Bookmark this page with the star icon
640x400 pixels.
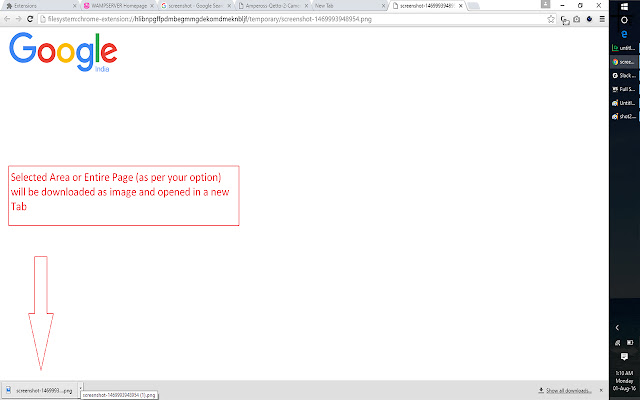pos(551,19)
